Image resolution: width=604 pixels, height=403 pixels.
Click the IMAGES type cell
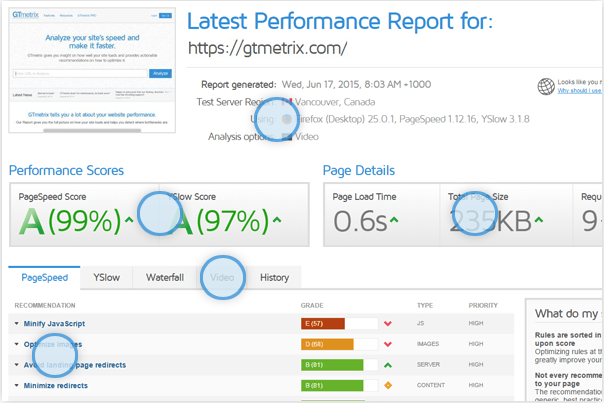point(428,344)
